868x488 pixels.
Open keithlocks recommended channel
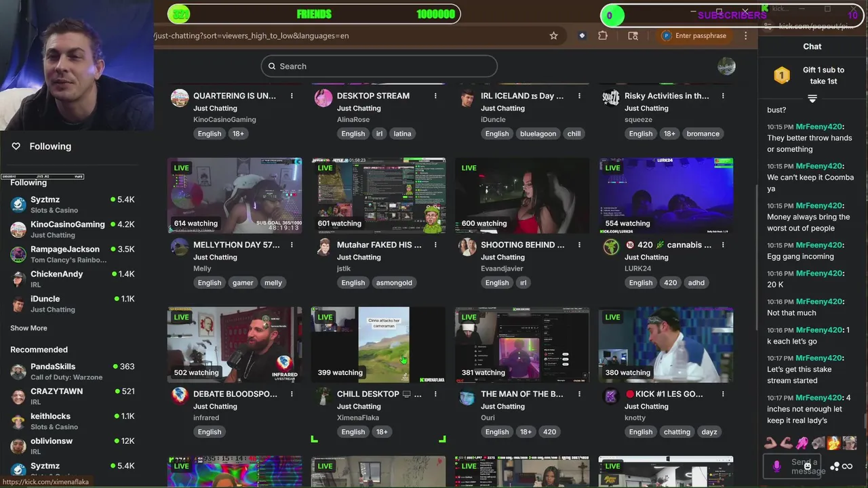(73, 421)
